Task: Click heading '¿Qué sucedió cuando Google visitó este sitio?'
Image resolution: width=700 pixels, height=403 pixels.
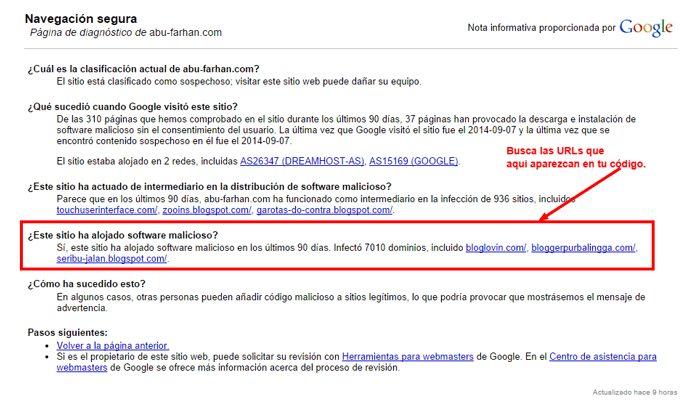Action: [x=133, y=107]
